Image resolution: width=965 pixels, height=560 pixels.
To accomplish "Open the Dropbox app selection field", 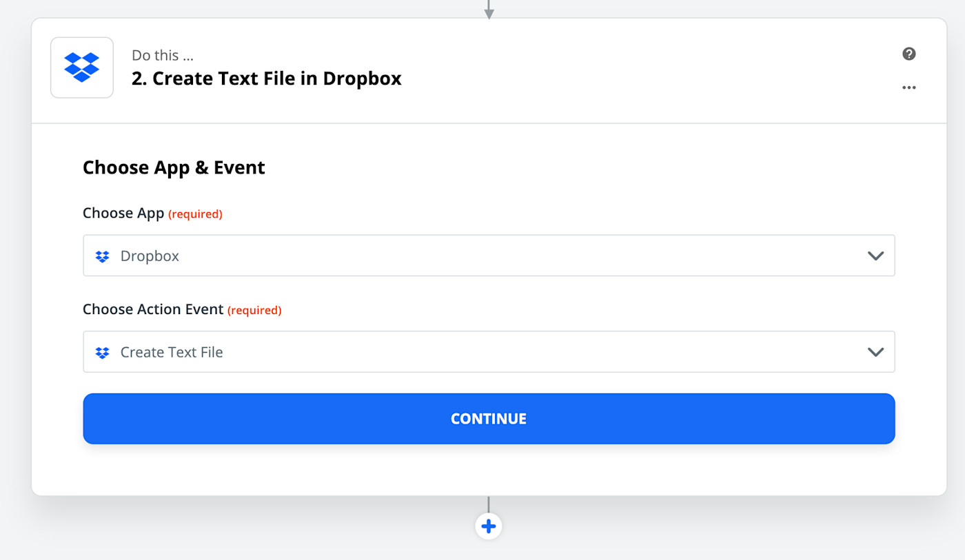I will tap(489, 256).
